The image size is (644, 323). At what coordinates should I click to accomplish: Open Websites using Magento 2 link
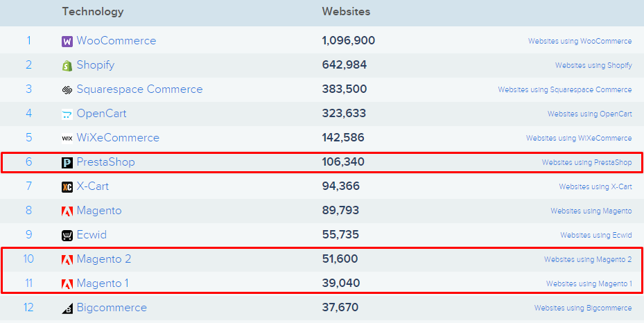pos(588,259)
